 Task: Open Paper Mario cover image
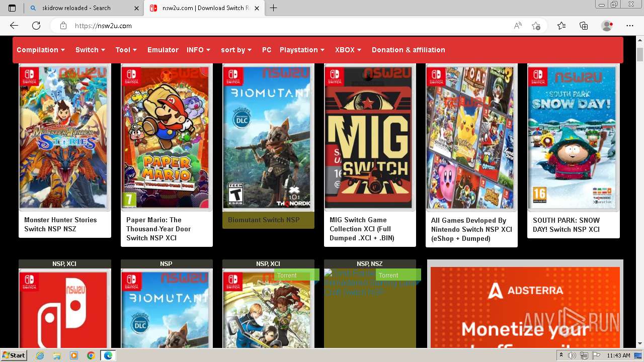click(167, 138)
